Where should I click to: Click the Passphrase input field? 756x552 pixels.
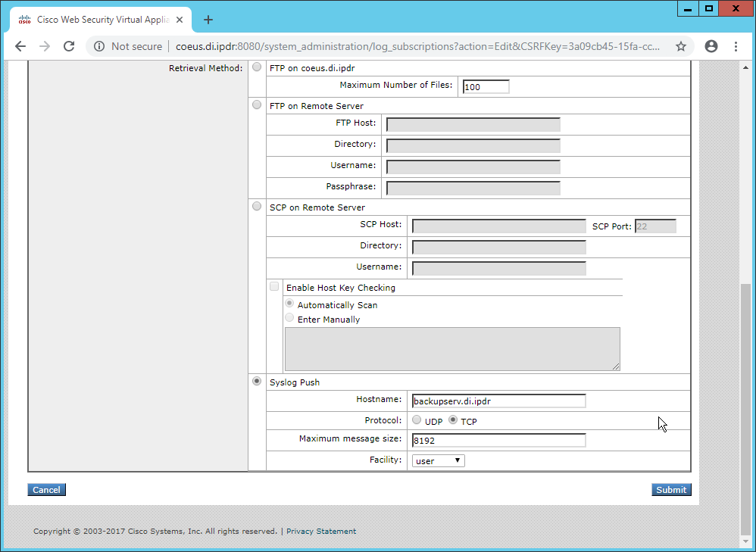[x=473, y=188]
